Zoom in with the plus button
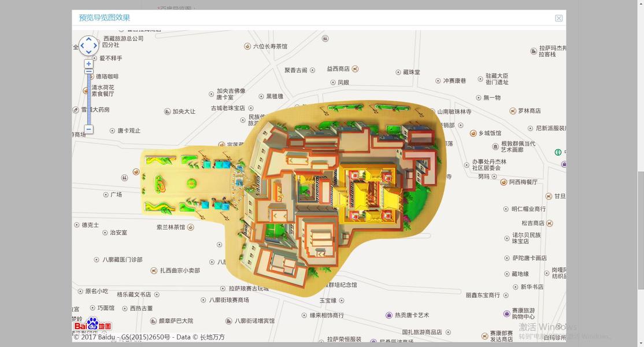 (x=88, y=64)
